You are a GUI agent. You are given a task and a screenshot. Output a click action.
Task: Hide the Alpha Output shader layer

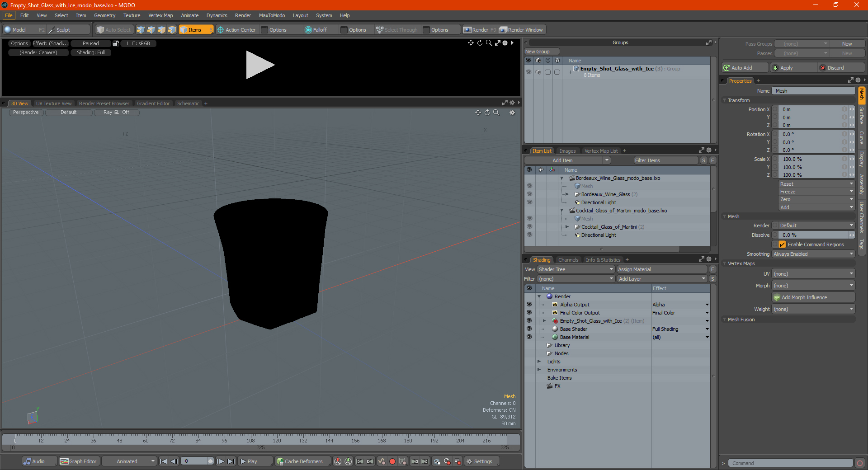(529, 305)
